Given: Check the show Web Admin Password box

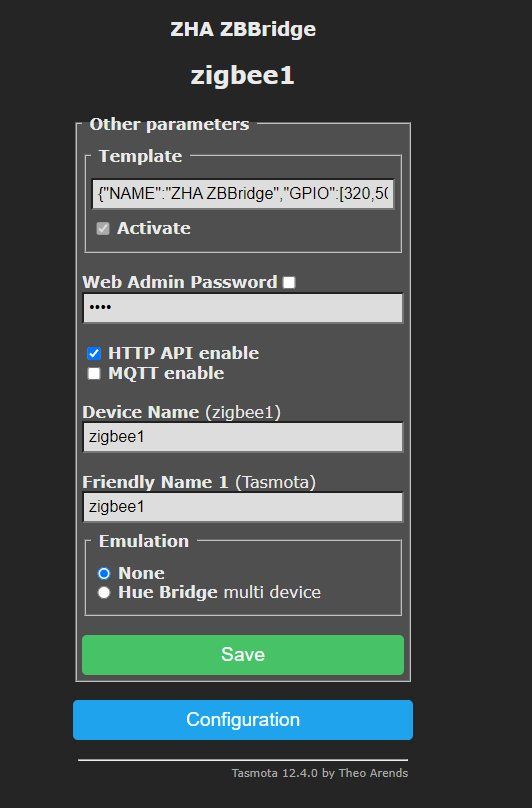Looking at the screenshot, I should point(289,282).
